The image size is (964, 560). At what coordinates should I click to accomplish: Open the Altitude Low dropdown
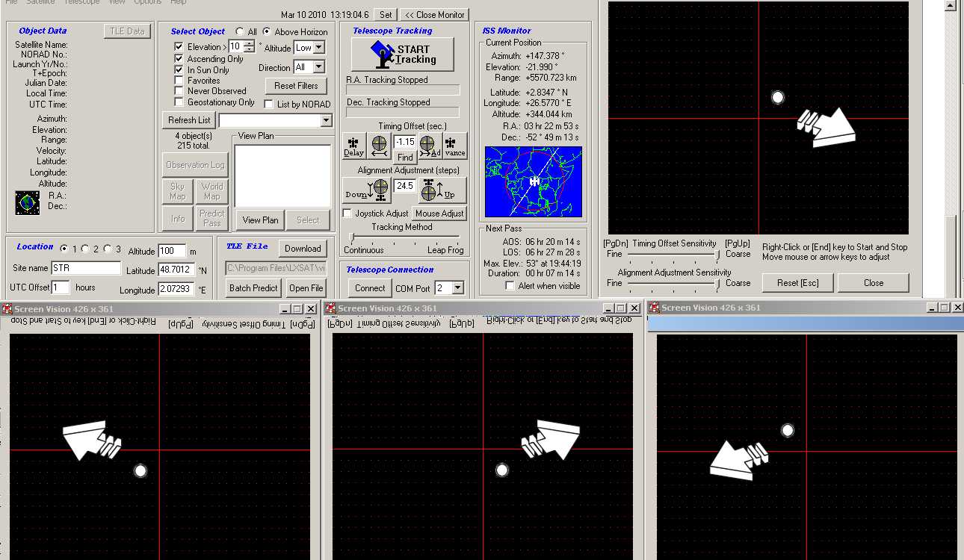tap(318, 48)
